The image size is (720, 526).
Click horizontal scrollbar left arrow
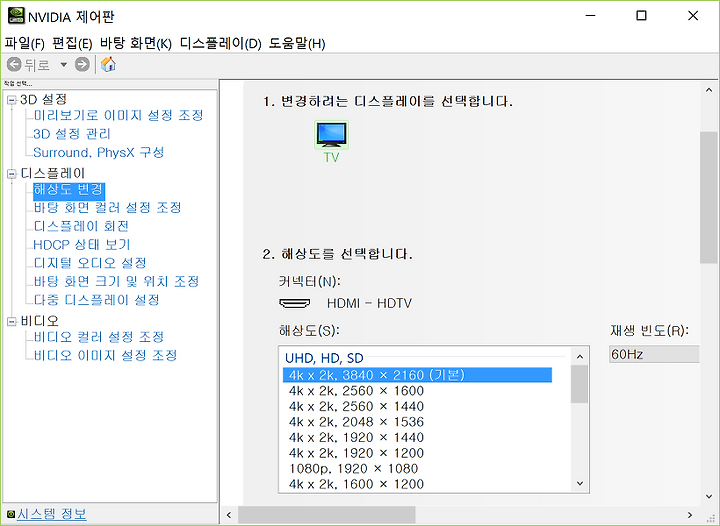click(229, 515)
